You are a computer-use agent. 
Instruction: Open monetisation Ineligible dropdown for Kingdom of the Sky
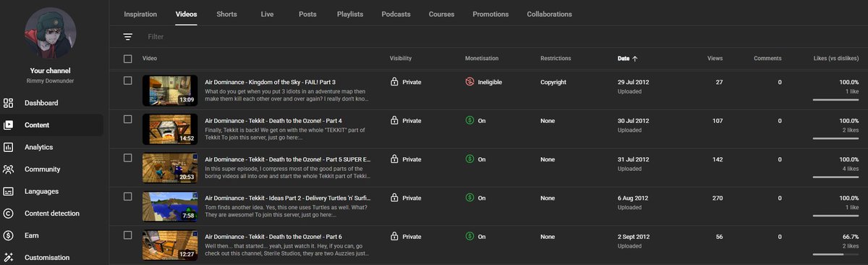[483, 83]
